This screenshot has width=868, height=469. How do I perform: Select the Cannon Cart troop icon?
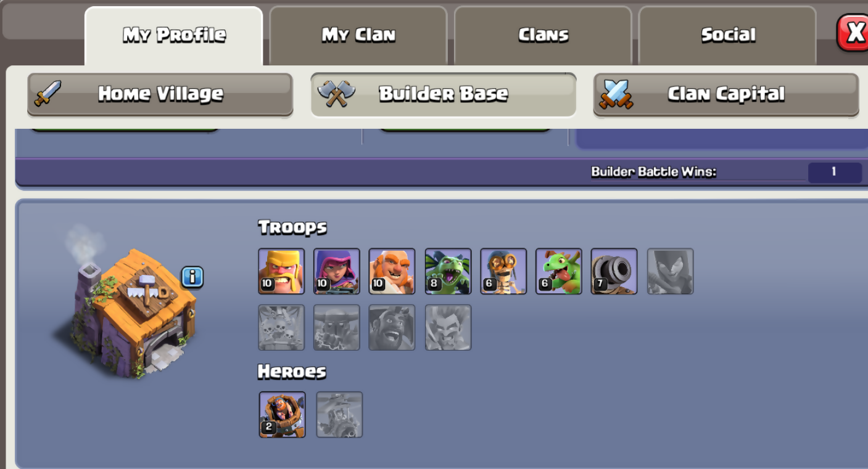click(x=614, y=271)
